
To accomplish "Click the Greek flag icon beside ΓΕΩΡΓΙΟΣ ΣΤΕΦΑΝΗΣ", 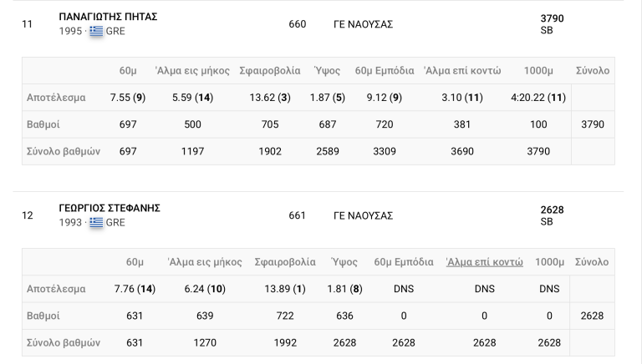I will point(96,222).
